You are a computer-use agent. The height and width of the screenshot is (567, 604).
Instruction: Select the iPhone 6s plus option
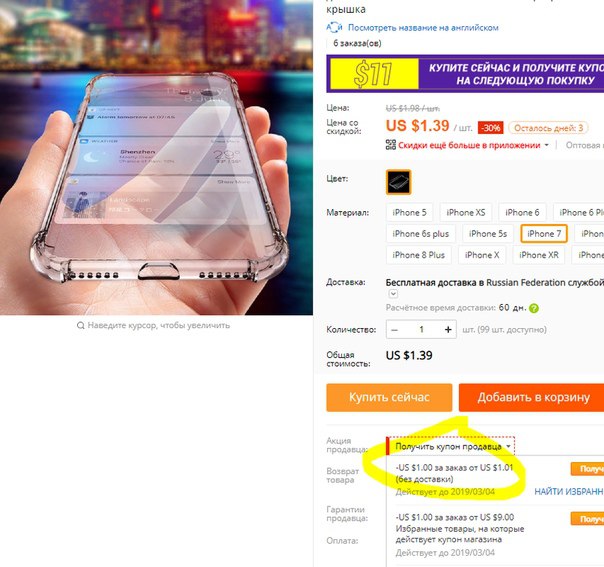click(421, 233)
